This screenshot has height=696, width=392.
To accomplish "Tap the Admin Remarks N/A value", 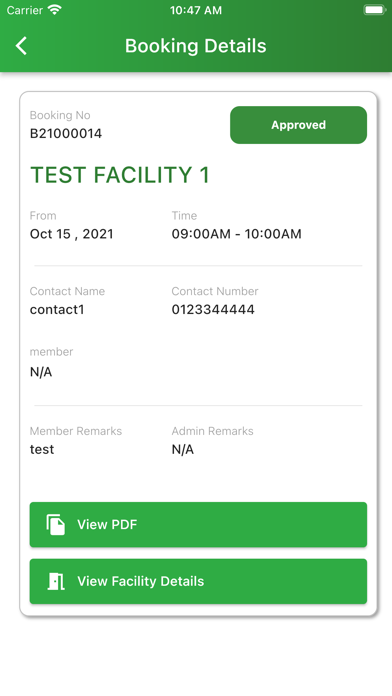I will point(183,450).
